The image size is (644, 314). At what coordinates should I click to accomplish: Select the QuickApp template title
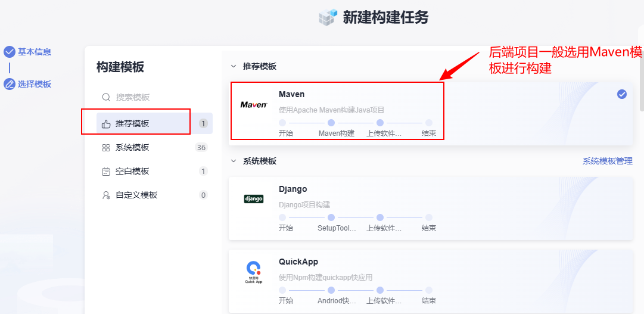pyautogui.click(x=298, y=262)
